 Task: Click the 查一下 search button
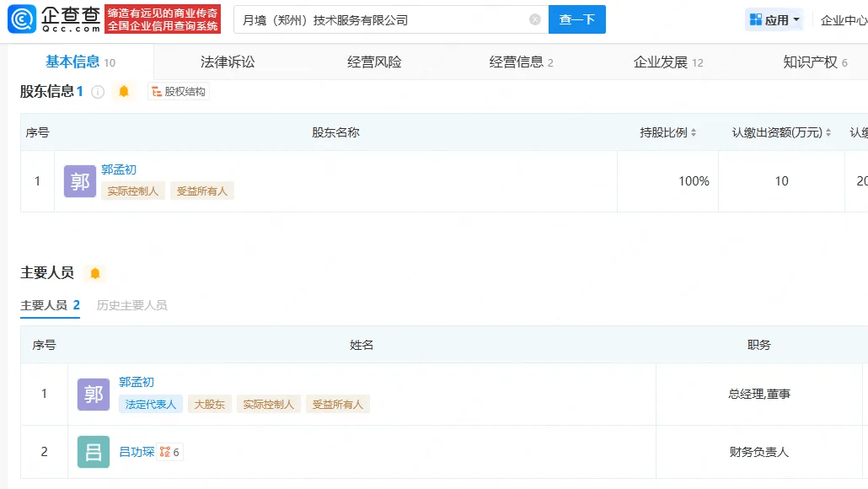click(x=576, y=19)
